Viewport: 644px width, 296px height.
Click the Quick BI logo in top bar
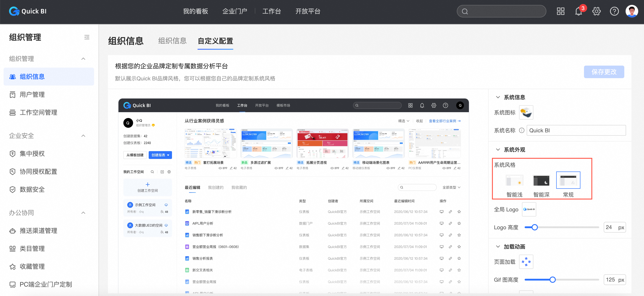pyautogui.click(x=28, y=11)
